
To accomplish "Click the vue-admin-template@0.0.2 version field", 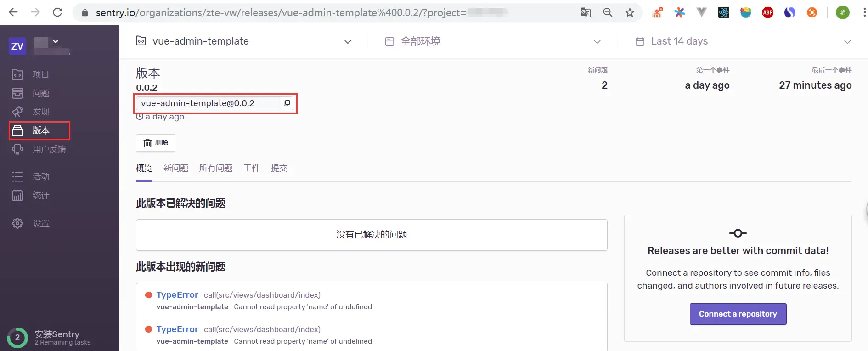I will [208, 103].
